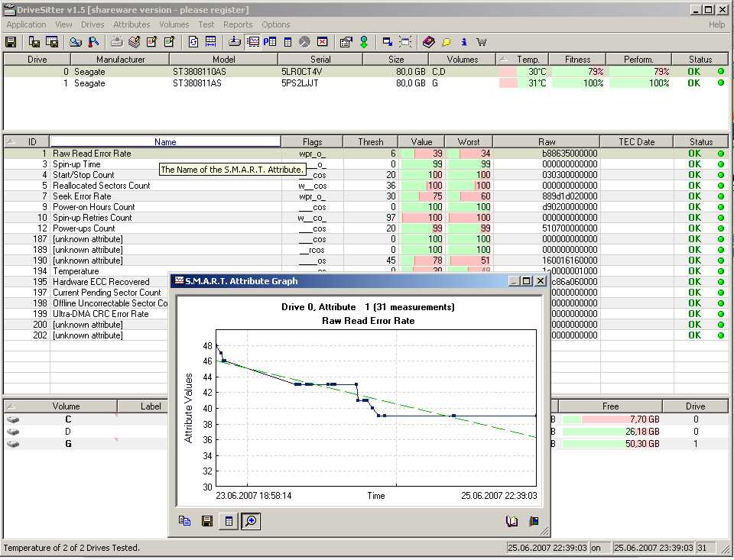This screenshot has width=734, height=560.
Task: Click the blue info toolbar icon
Action: 463,42
